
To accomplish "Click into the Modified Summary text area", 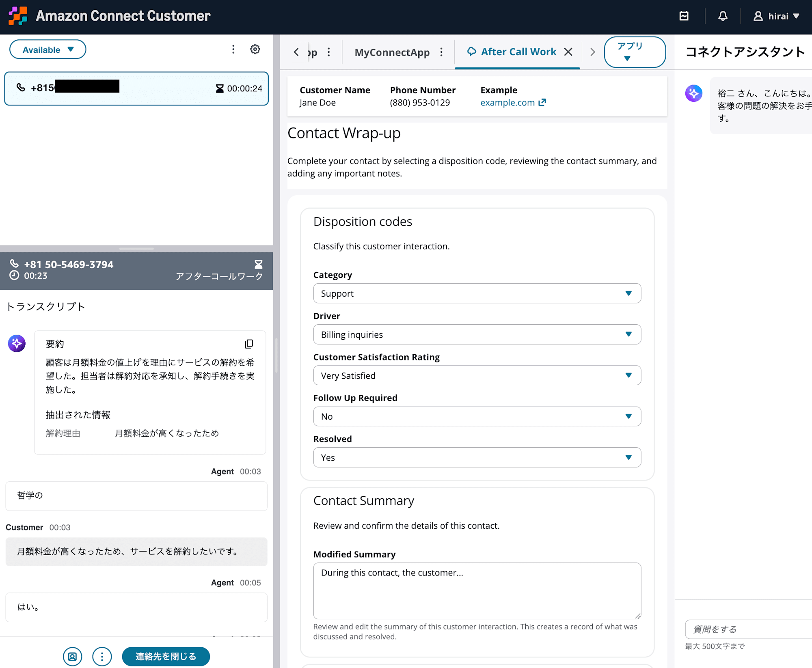I will [x=477, y=591].
